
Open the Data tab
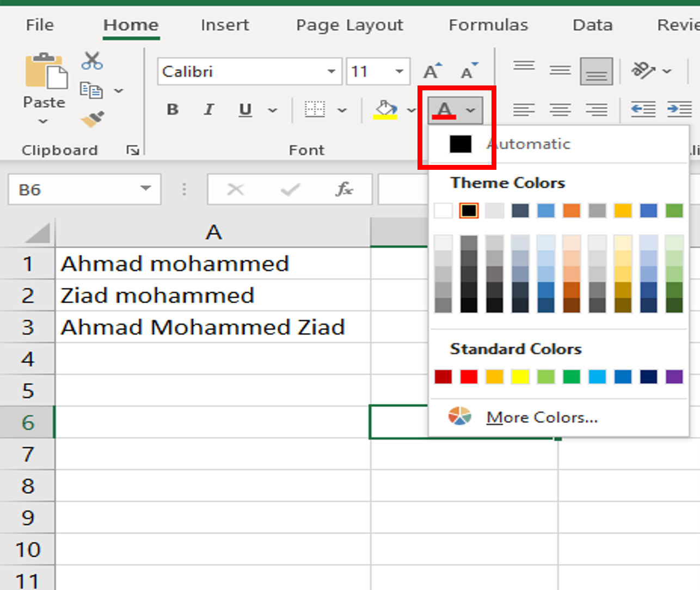(593, 25)
